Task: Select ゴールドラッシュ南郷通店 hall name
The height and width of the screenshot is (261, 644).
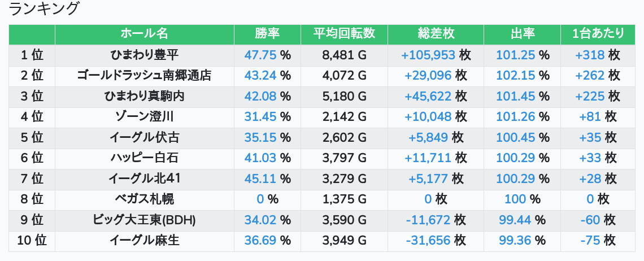Action: click(x=144, y=76)
